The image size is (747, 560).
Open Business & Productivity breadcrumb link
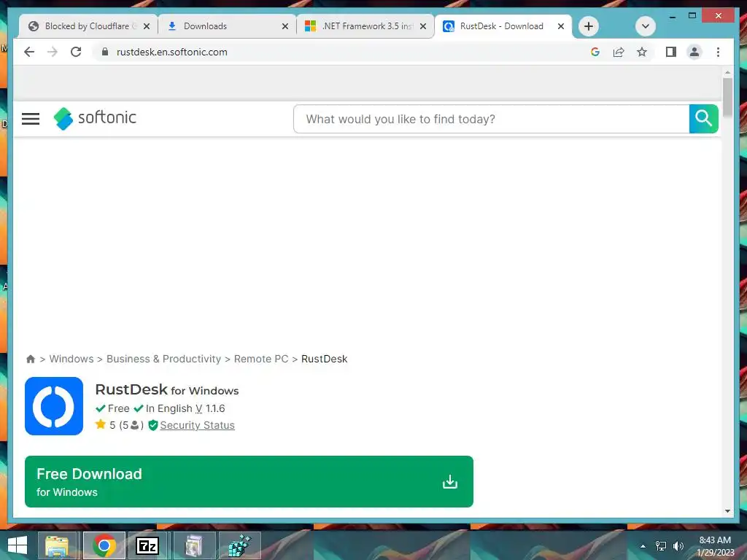click(x=164, y=359)
